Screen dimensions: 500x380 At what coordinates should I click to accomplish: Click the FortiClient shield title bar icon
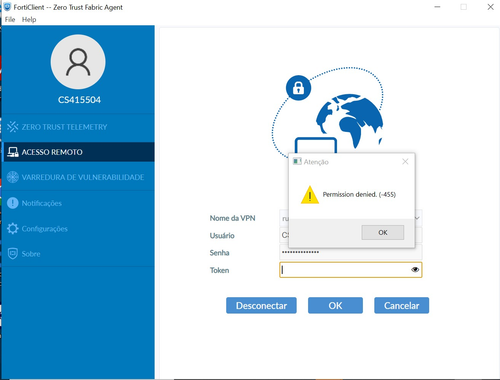(7, 7)
